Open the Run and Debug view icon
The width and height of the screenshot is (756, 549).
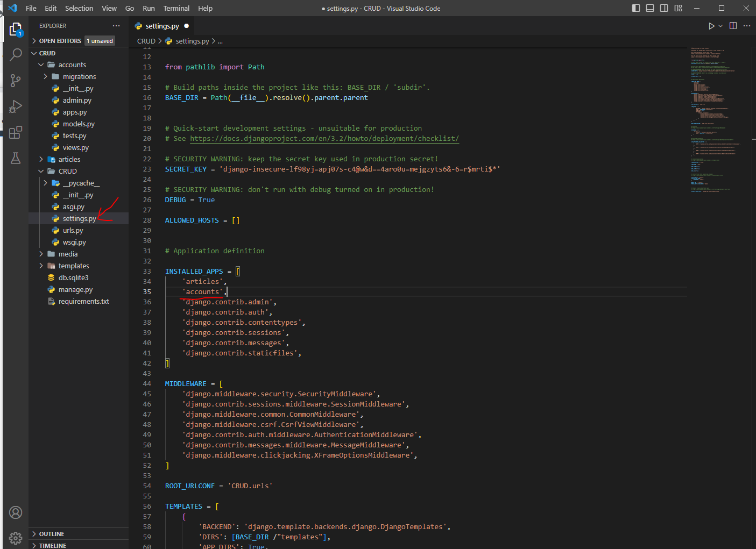(16, 106)
